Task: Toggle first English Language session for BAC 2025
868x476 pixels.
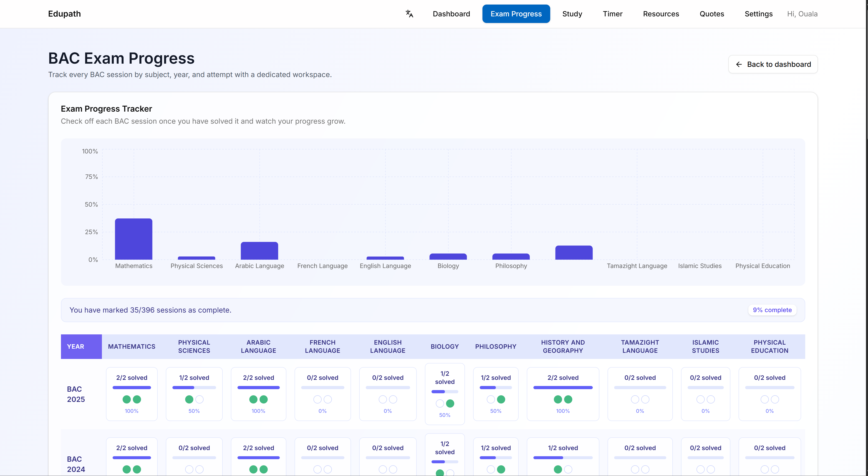Action: (x=383, y=400)
